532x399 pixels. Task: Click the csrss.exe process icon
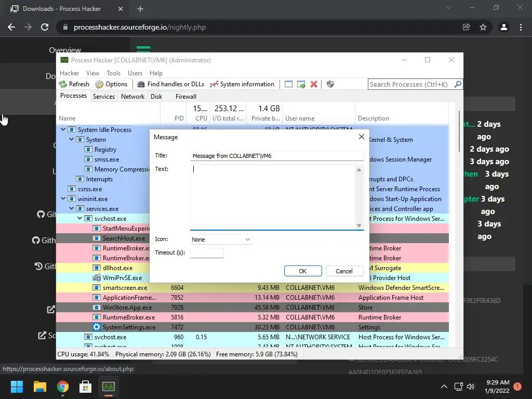pos(72,189)
